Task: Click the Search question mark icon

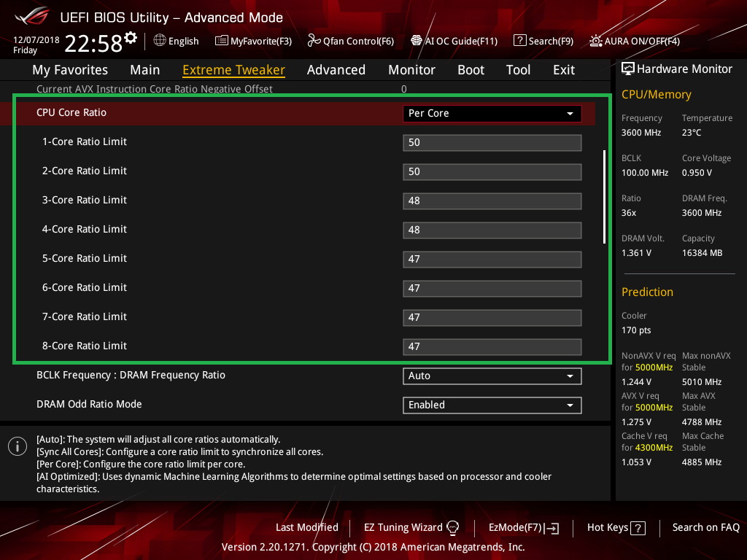Action: pos(519,41)
